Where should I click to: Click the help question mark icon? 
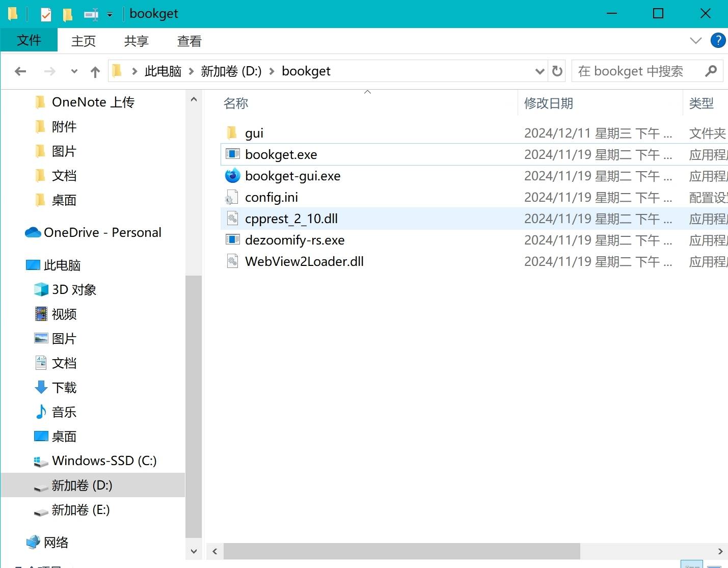click(718, 40)
